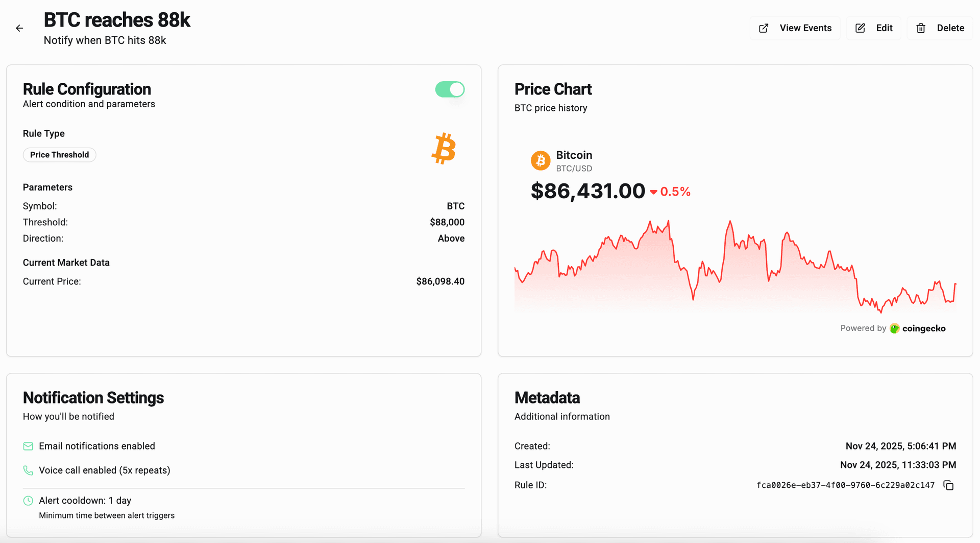
Task: Click the Price Threshold rule type badge
Action: click(x=59, y=155)
